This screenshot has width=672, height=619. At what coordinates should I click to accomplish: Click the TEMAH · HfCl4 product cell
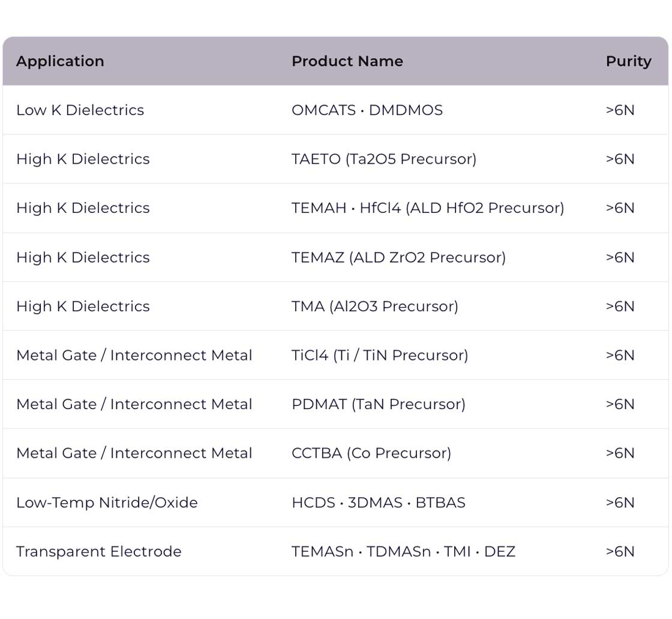427,208
